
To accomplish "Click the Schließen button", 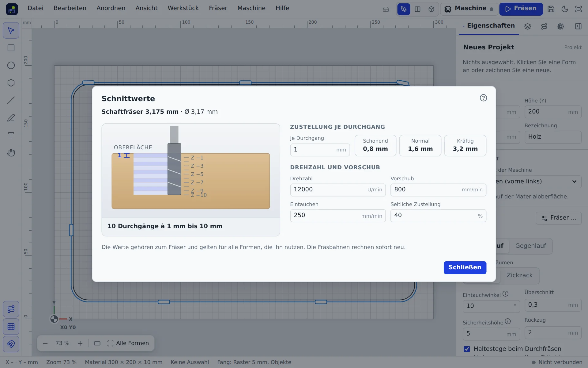I will point(465,267).
